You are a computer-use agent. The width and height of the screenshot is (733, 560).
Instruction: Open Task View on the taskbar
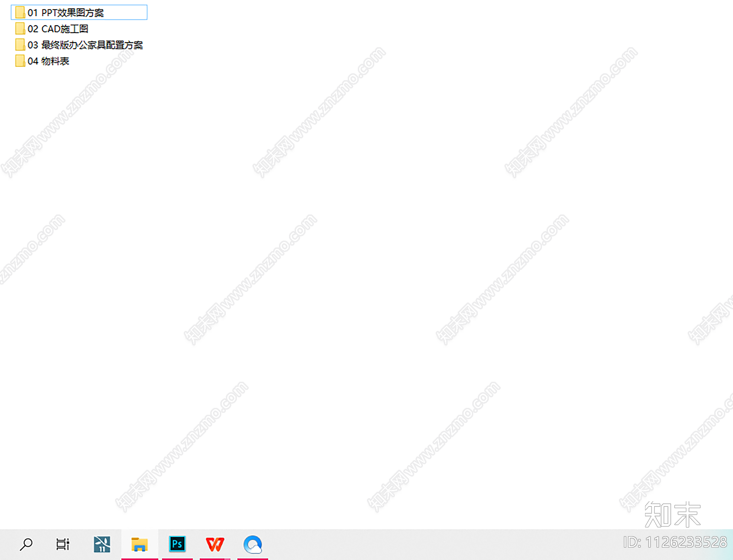point(63,544)
